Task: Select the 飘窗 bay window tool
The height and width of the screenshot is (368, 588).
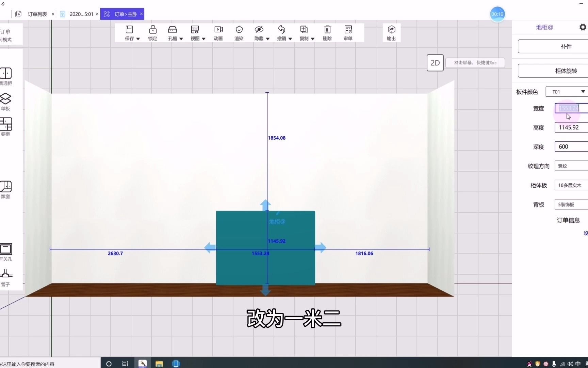Action: pyautogui.click(x=5, y=190)
